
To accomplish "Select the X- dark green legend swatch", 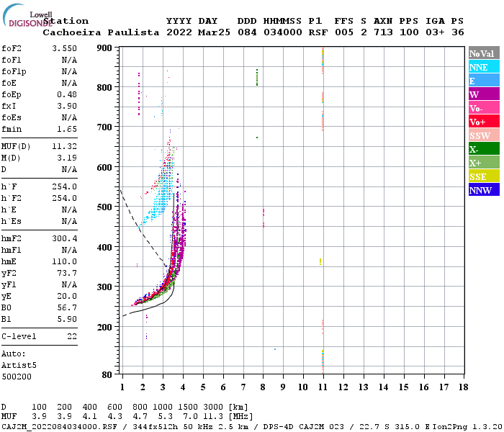I will (x=484, y=149).
